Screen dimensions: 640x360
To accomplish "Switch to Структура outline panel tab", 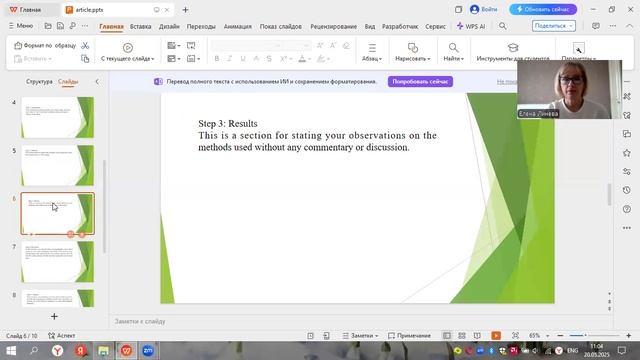I will coord(39,82).
